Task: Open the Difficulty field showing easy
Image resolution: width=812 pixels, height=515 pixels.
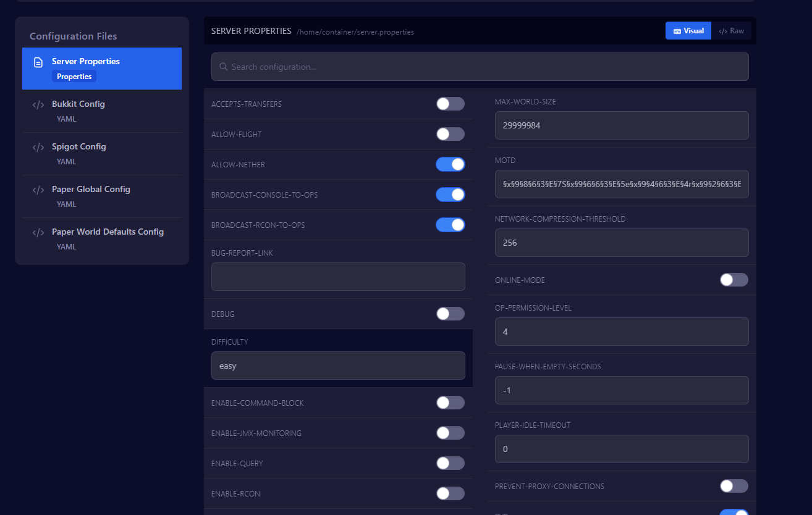Action: click(x=338, y=366)
